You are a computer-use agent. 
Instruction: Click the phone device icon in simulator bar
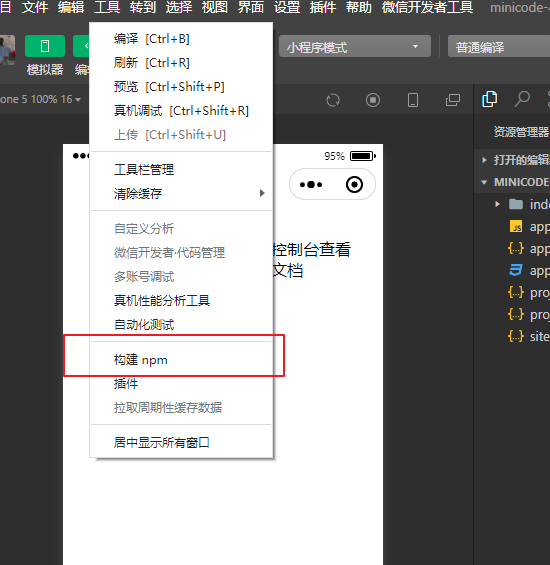tap(413, 100)
